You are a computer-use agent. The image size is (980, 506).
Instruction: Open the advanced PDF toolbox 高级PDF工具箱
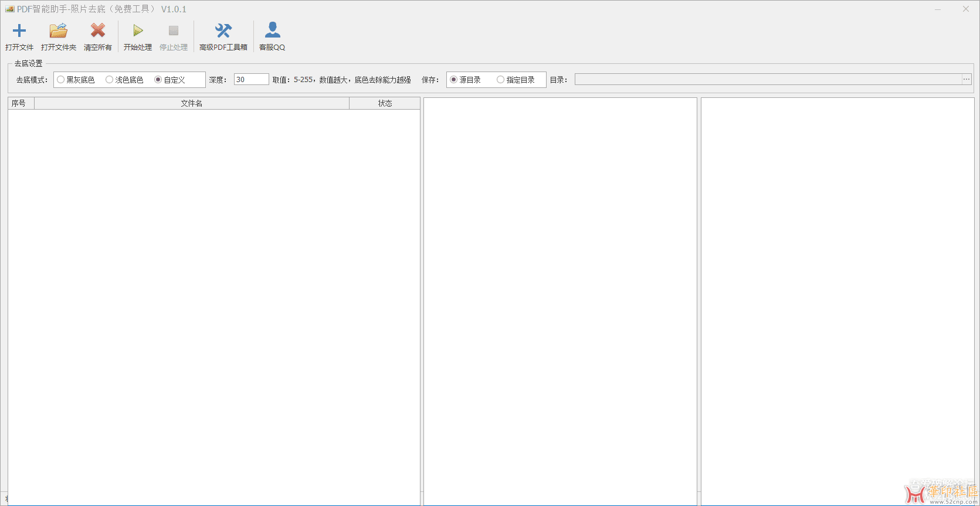(223, 31)
